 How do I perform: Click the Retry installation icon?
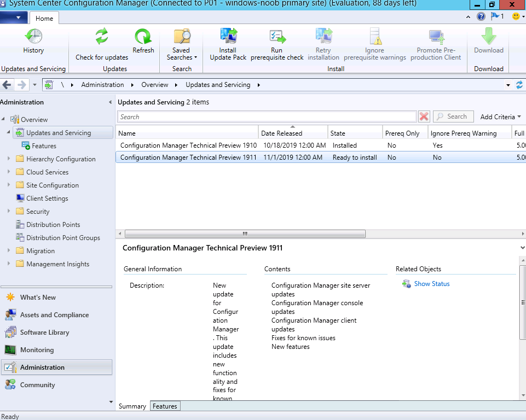pos(323,36)
